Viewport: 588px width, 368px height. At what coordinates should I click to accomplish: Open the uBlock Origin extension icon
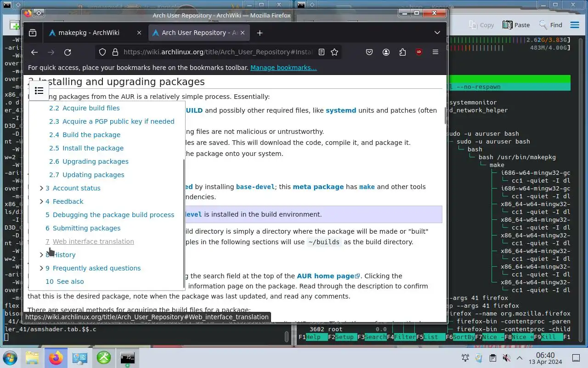(x=419, y=52)
